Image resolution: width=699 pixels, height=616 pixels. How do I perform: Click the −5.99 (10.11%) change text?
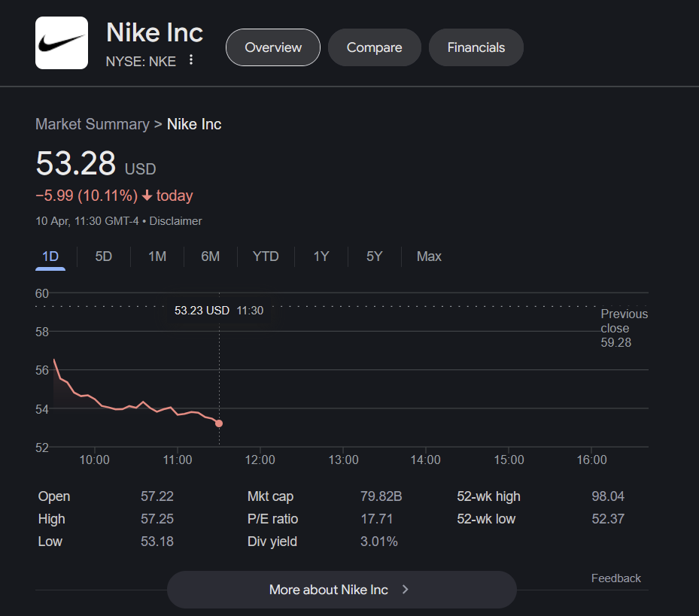click(87, 196)
